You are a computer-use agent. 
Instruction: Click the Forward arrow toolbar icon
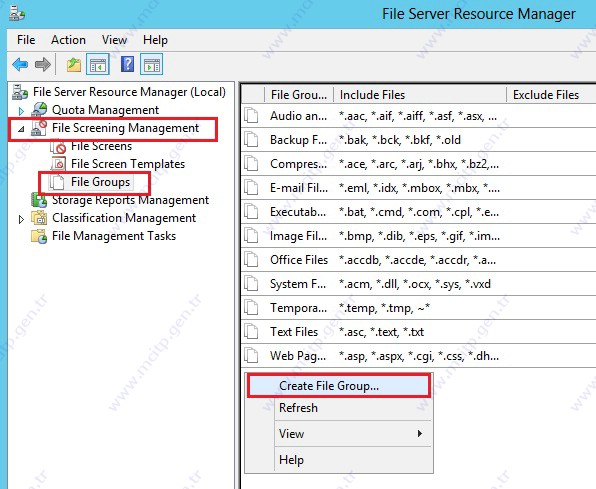pyautogui.click(x=43, y=64)
